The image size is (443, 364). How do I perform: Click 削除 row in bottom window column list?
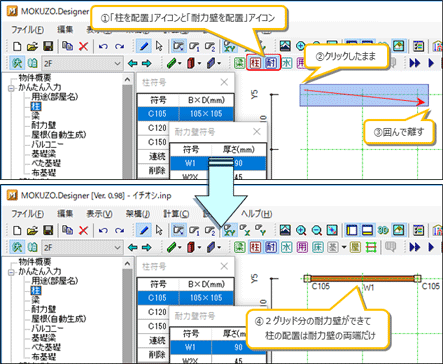[x=153, y=355]
